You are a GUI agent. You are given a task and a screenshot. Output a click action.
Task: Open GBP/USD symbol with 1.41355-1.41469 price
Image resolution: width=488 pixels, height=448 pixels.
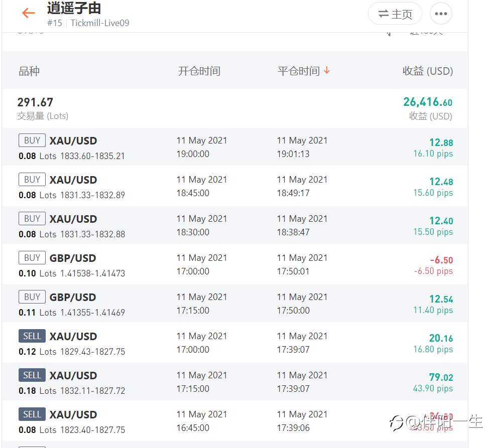(x=73, y=297)
